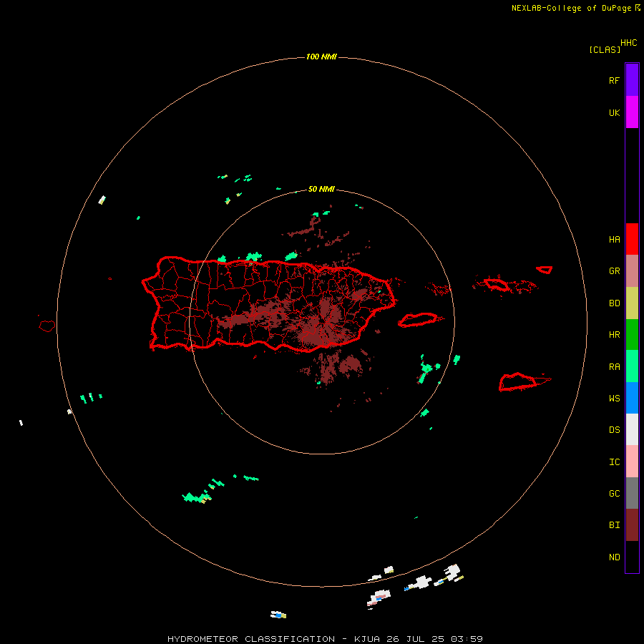Click the blue WS legend swatch

(x=632, y=398)
